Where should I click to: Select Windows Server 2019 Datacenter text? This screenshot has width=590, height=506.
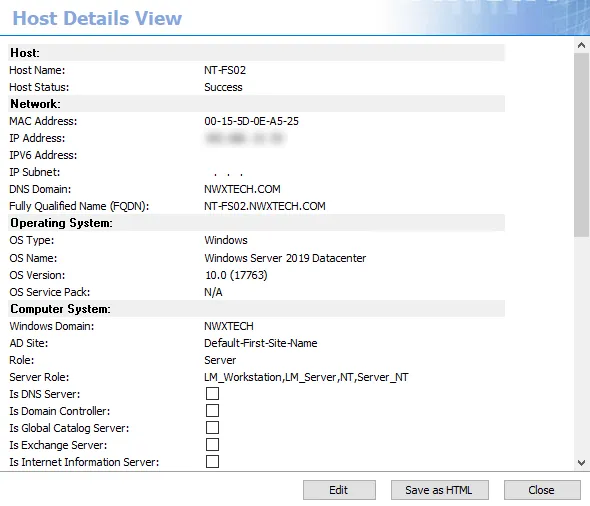285,258
